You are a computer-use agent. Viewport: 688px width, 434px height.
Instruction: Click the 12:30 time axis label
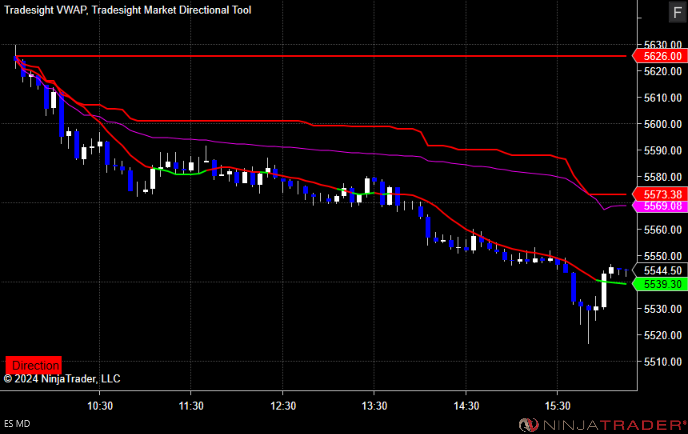[x=283, y=406]
